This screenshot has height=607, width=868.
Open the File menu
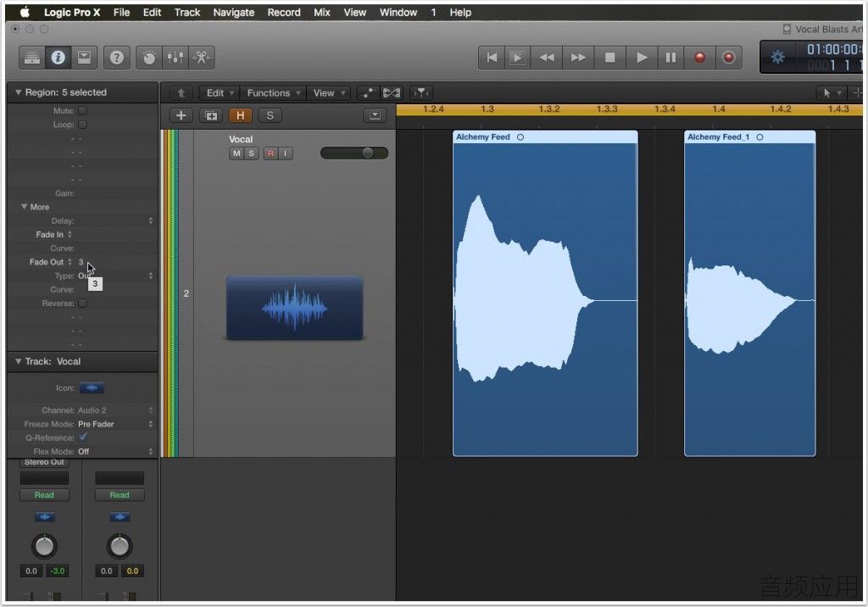coord(121,12)
